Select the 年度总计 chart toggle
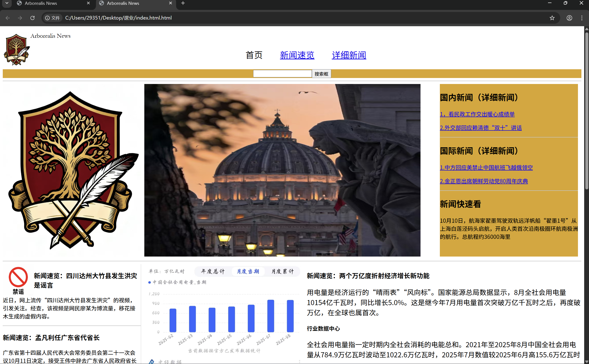 point(213,271)
